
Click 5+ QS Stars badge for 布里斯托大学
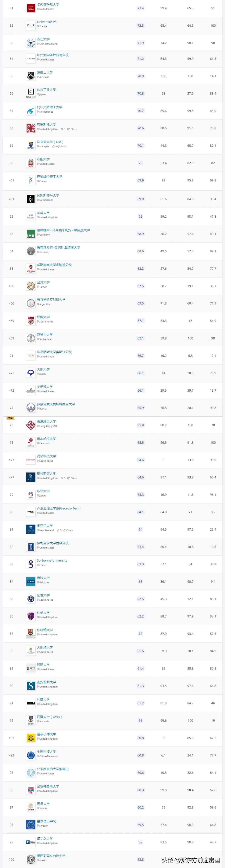tap(69, 129)
